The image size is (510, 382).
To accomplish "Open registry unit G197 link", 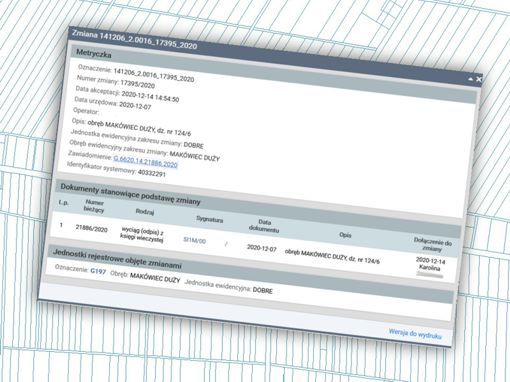I will pos(98,271).
